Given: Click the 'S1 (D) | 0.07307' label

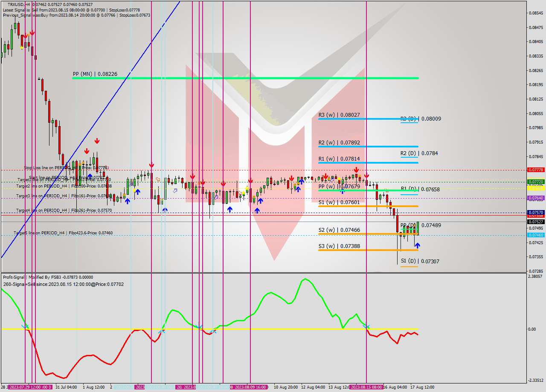Looking at the screenshot, I should click(x=421, y=261).
